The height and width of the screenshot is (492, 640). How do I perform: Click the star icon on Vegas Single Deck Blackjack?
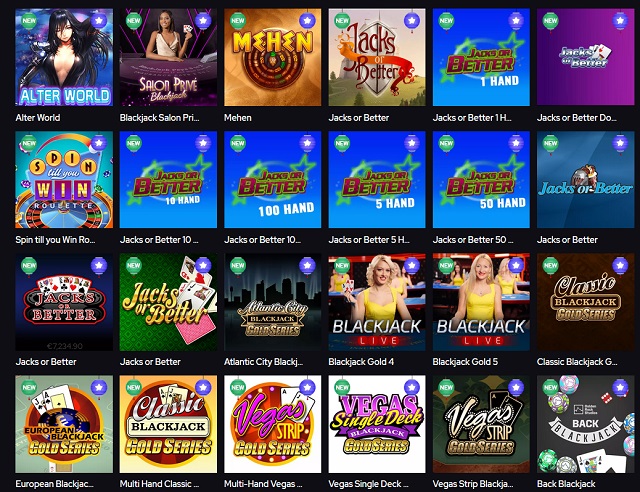(x=411, y=387)
